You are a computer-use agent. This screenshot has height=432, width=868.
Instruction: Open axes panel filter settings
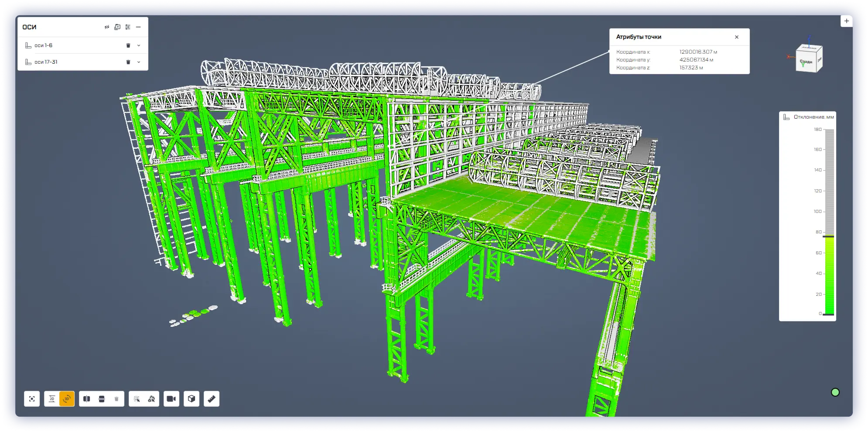pyautogui.click(x=128, y=27)
